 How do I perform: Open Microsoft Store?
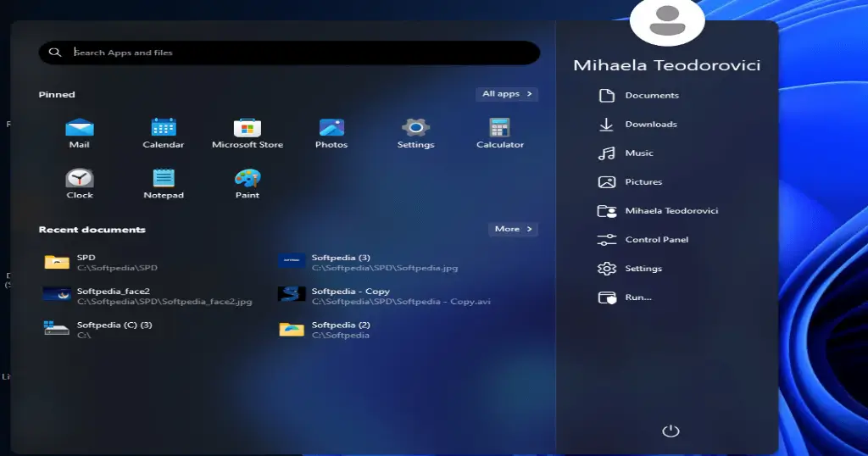(x=248, y=133)
